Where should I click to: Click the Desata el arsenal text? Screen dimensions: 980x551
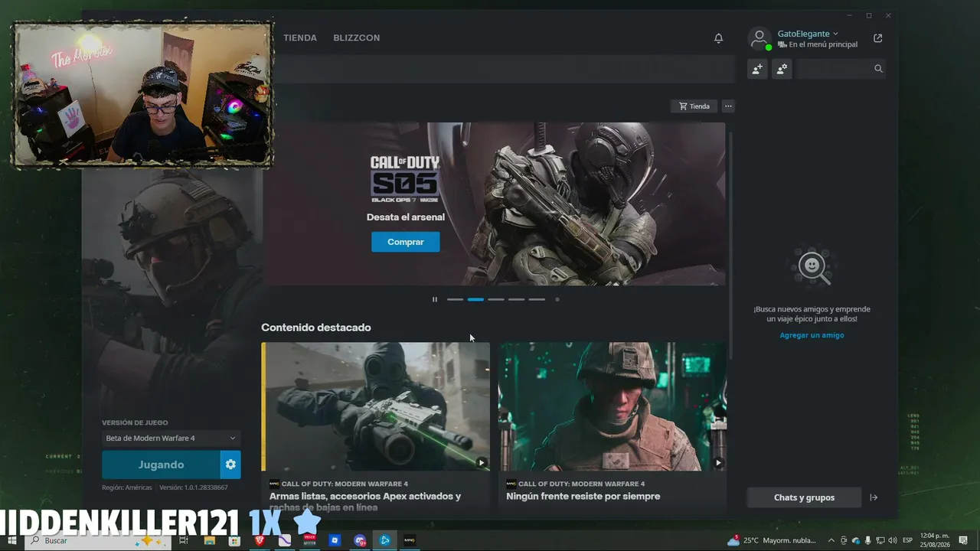406,217
